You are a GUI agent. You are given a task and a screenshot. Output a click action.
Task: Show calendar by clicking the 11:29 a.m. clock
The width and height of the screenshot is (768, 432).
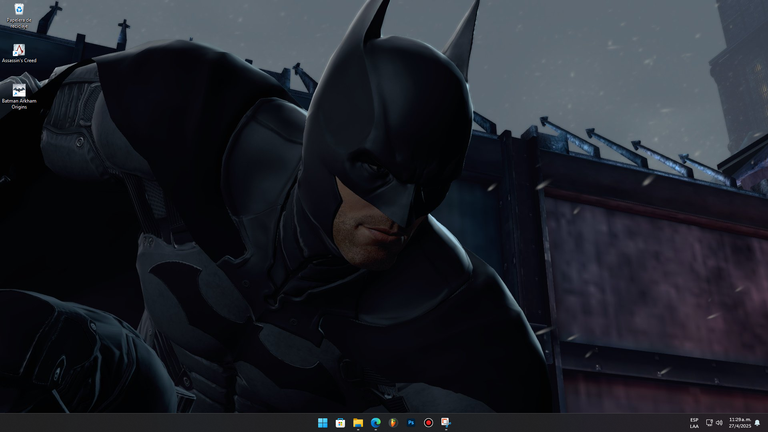click(x=740, y=423)
